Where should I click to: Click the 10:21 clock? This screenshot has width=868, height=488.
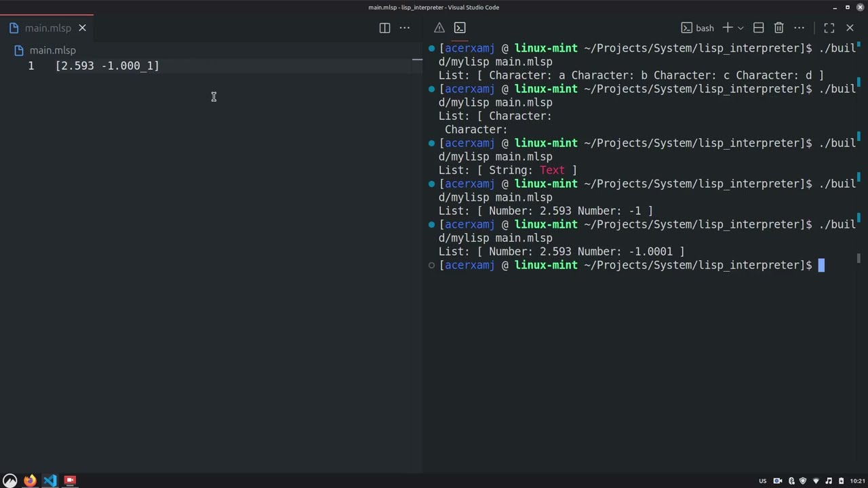coord(857,481)
